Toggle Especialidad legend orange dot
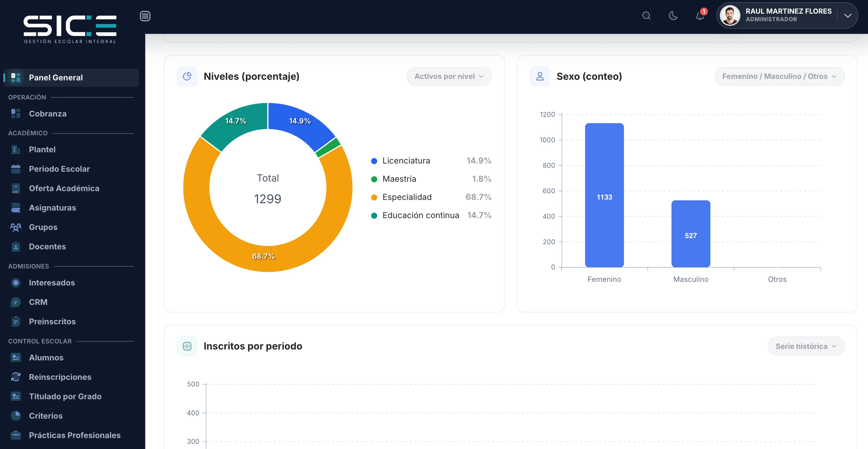 coord(374,197)
